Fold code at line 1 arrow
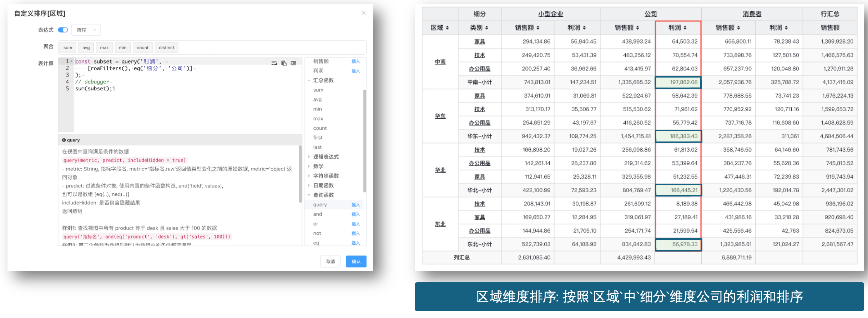868x318 pixels. [71, 61]
